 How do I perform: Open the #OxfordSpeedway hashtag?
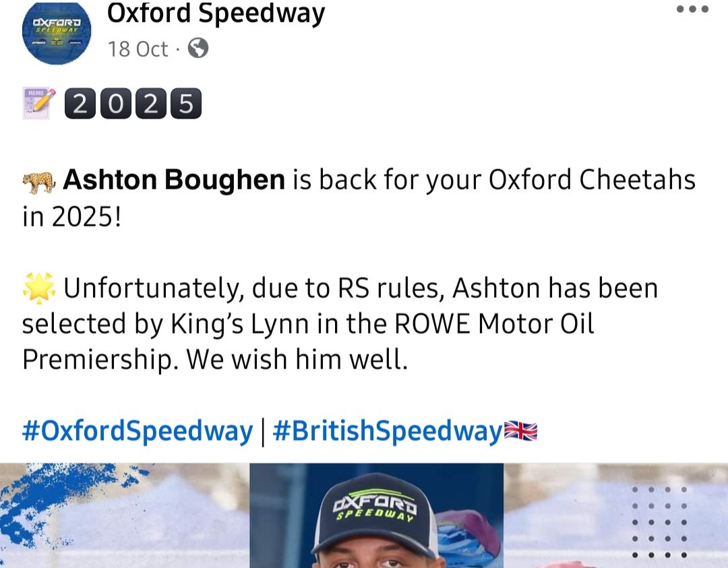coord(137,431)
